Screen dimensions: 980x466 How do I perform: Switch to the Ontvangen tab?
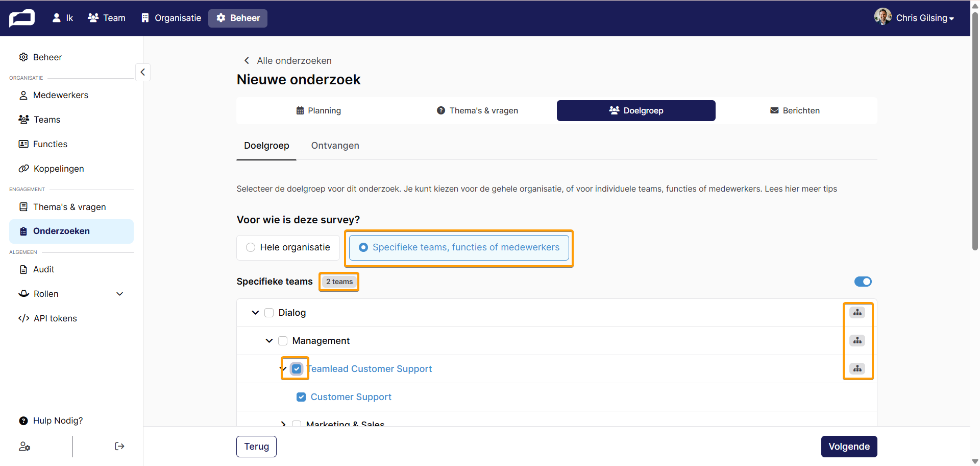[335, 146]
